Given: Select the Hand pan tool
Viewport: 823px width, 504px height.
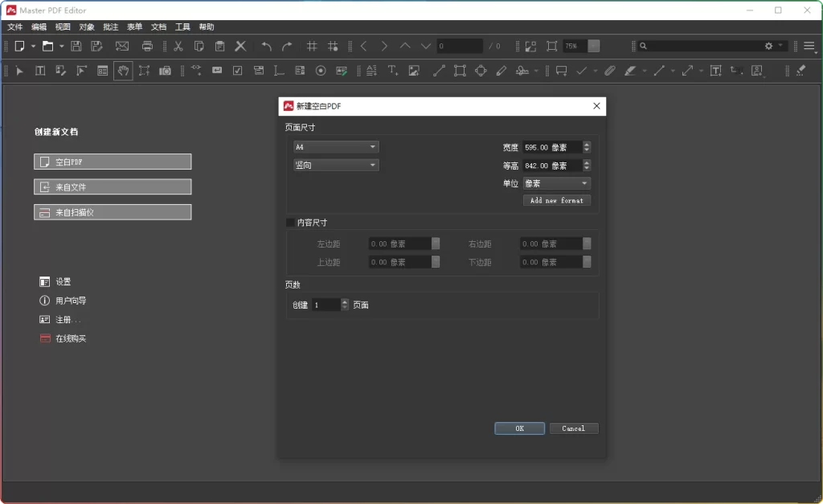Looking at the screenshot, I should 122,71.
